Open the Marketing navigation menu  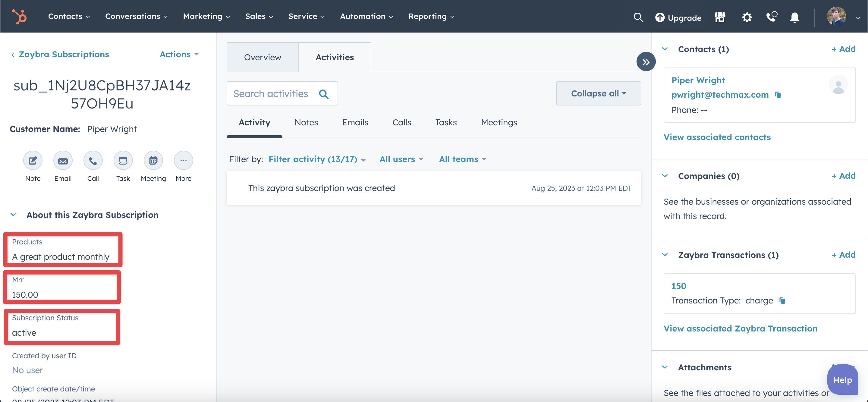pyautogui.click(x=206, y=16)
